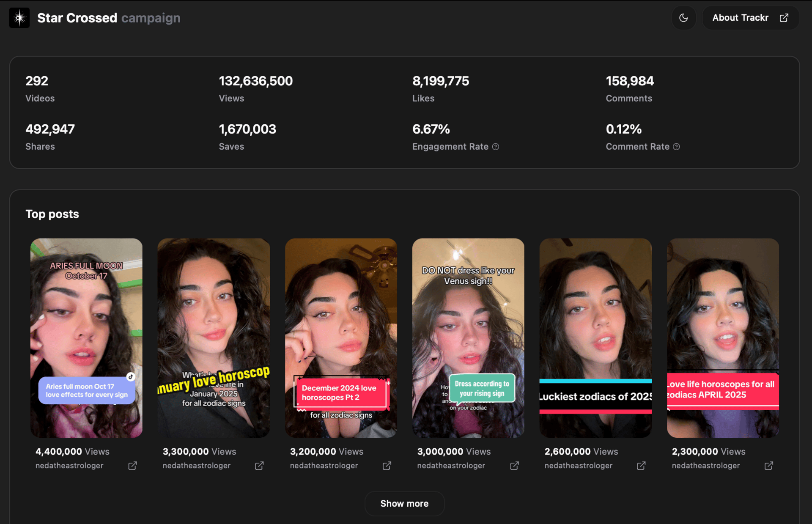The height and width of the screenshot is (524, 812).
Task: Click Engagement Rate help icon
Action: 496,147
